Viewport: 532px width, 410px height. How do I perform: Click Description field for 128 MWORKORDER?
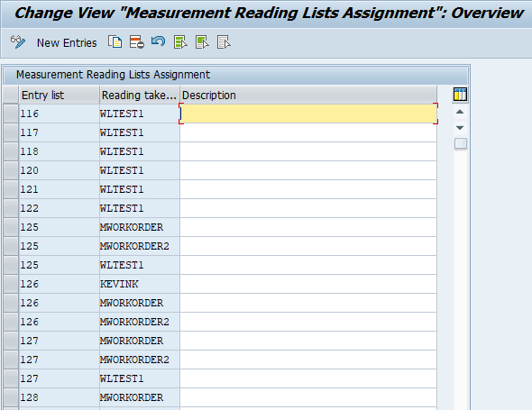(x=308, y=397)
